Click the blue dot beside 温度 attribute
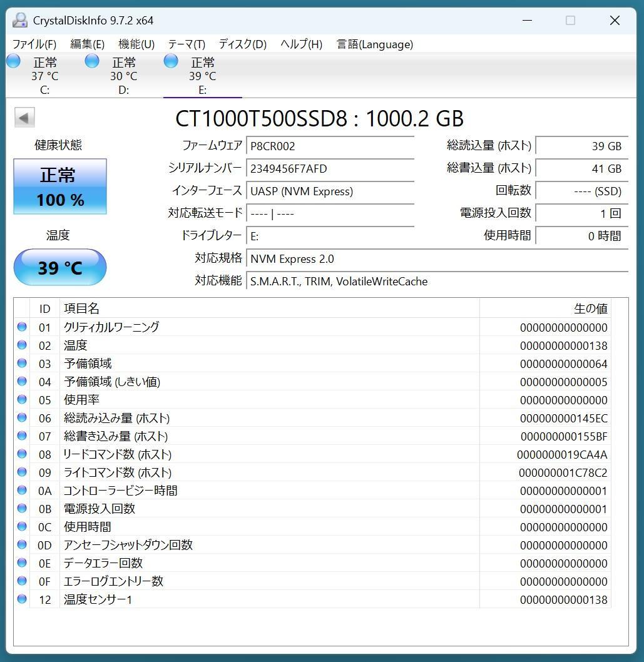The width and height of the screenshot is (644, 662). [21, 345]
